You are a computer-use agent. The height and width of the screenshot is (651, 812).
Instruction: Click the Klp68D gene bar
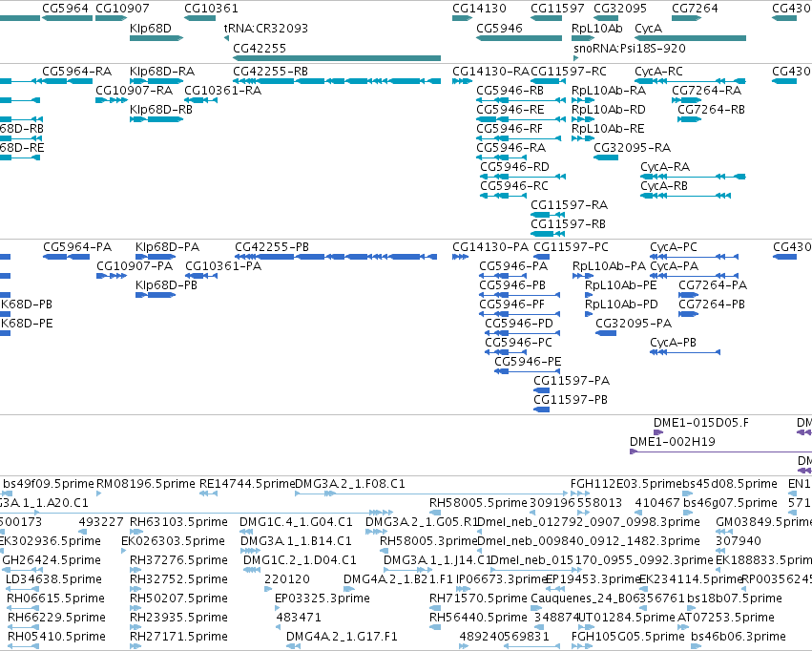[x=156, y=38]
